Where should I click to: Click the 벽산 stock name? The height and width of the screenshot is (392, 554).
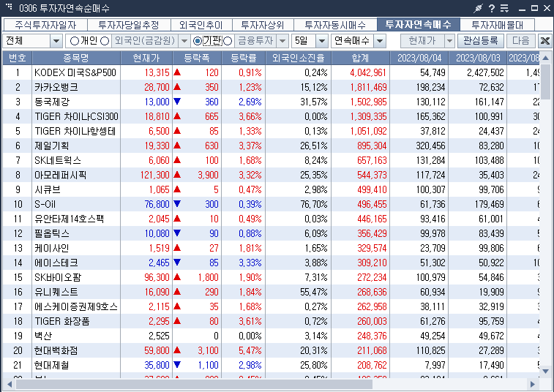point(43,336)
